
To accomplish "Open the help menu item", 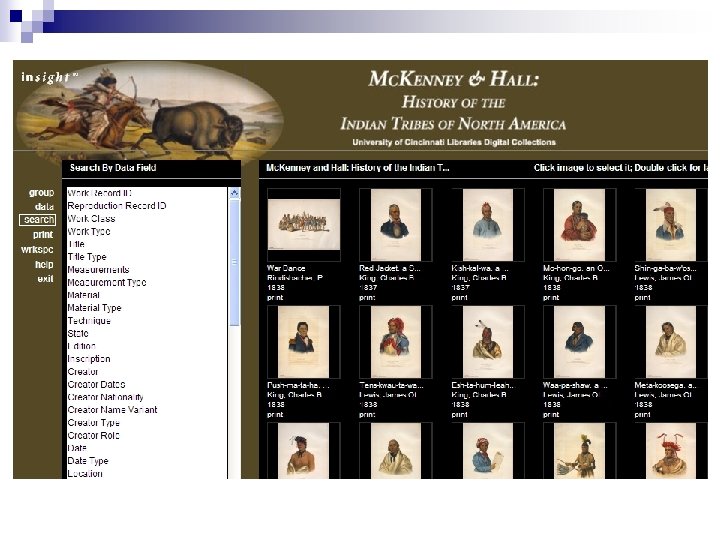I will 45,264.
